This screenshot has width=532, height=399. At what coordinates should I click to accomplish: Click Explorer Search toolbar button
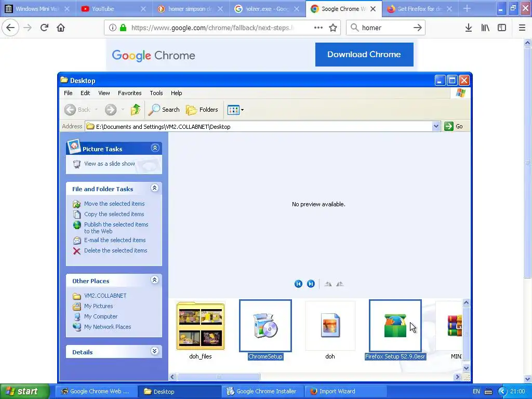164,110
